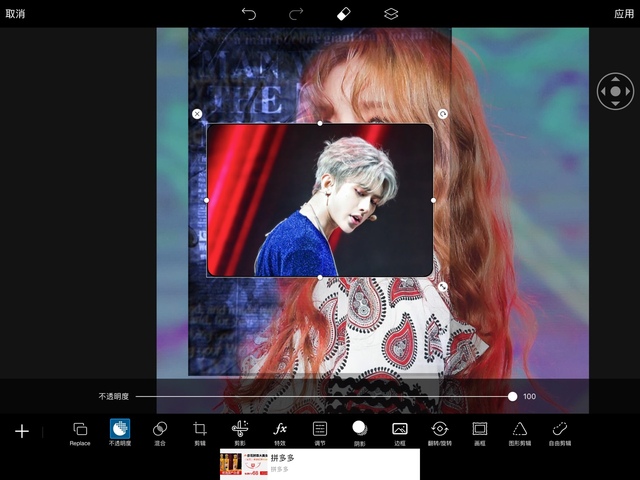Open the 画框 frame tool
Viewport: 640px width, 480px height.
click(x=479, y=429)
